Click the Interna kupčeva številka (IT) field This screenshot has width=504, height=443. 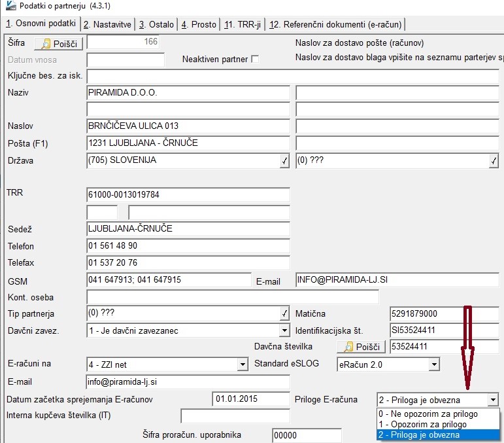click(235, 416)
